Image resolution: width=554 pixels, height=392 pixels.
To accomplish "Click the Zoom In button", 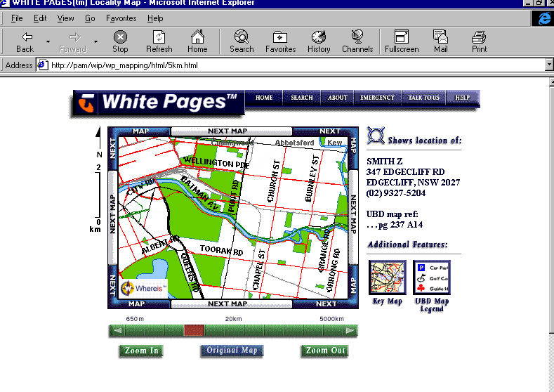I will tap(141, 351).
